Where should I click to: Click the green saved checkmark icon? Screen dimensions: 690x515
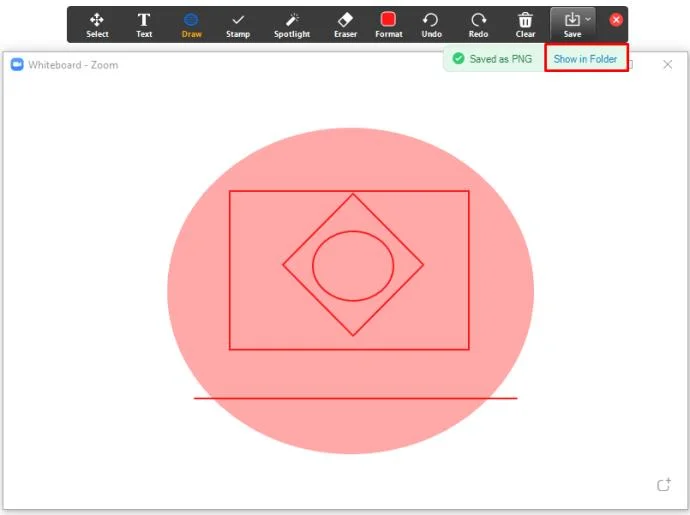(x=459, y=59)
